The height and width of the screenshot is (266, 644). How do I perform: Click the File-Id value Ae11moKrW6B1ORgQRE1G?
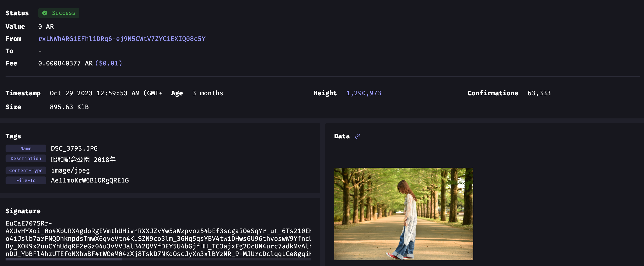tap(90, 180)
